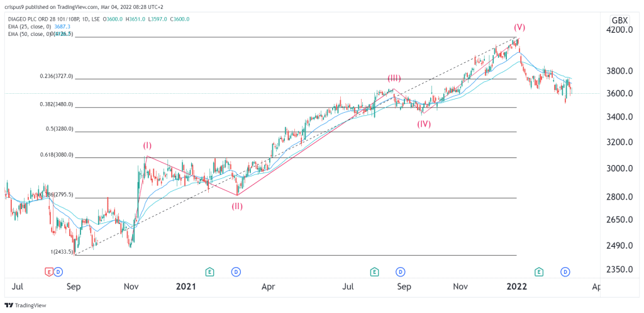Click the TradingView logo at the bottom left
Screen dimensions: 644x313
tap(25, 305)
